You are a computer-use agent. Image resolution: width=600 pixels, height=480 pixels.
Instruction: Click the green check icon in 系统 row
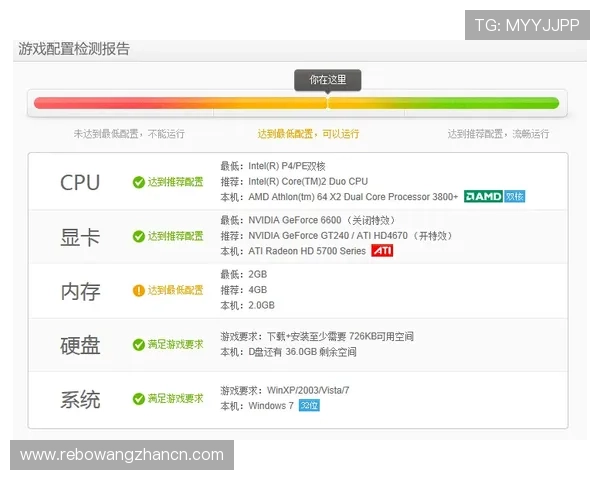tap(139, 399)
